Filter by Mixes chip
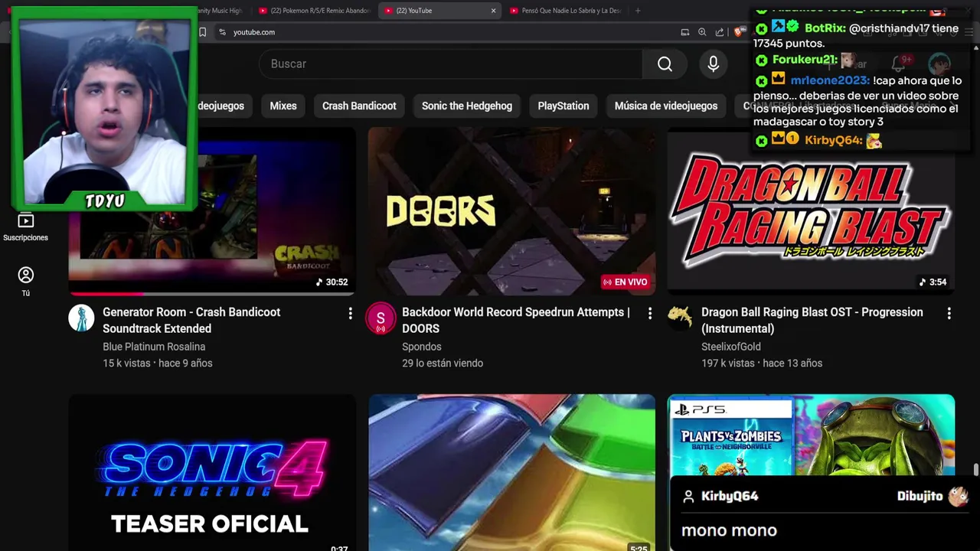Image resolution: width=980 pixels, height=551 pixels. tap(283, 106)
